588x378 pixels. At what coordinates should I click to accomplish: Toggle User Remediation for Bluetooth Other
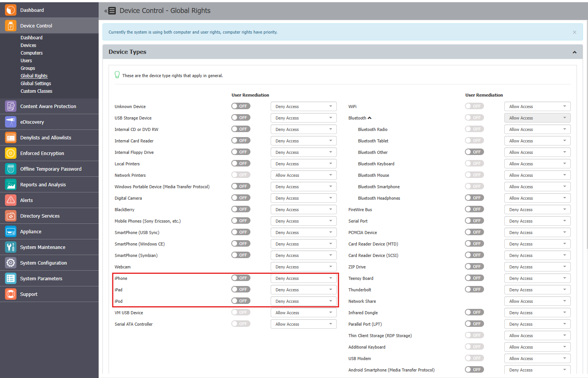(474, 152)
